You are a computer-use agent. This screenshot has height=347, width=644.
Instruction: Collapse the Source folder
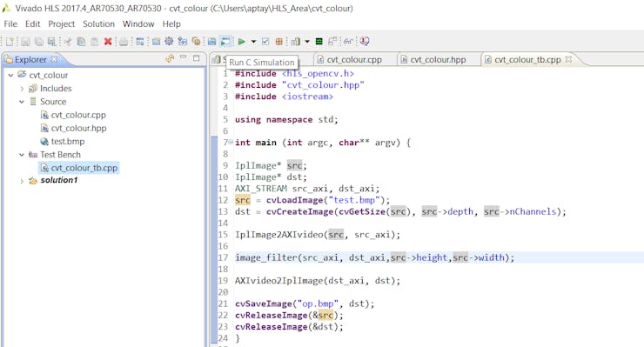(x=22, y=102)
